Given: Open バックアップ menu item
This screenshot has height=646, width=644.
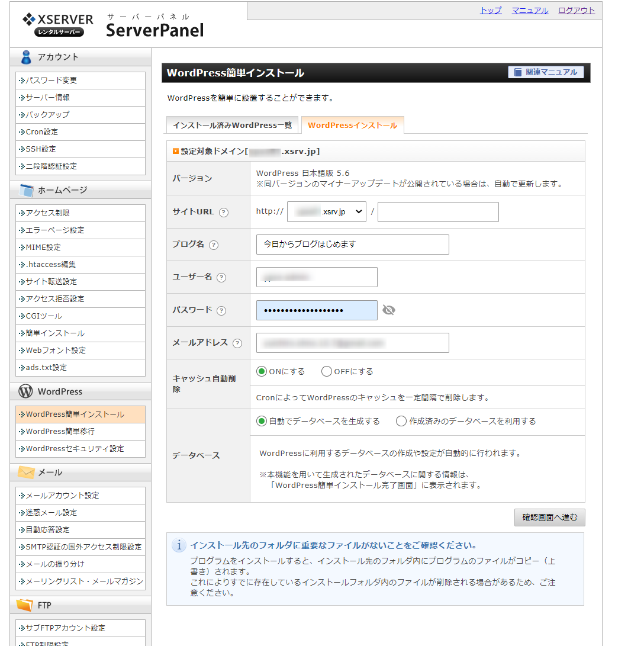Looking at the screenshot, I should pos(80,115).
